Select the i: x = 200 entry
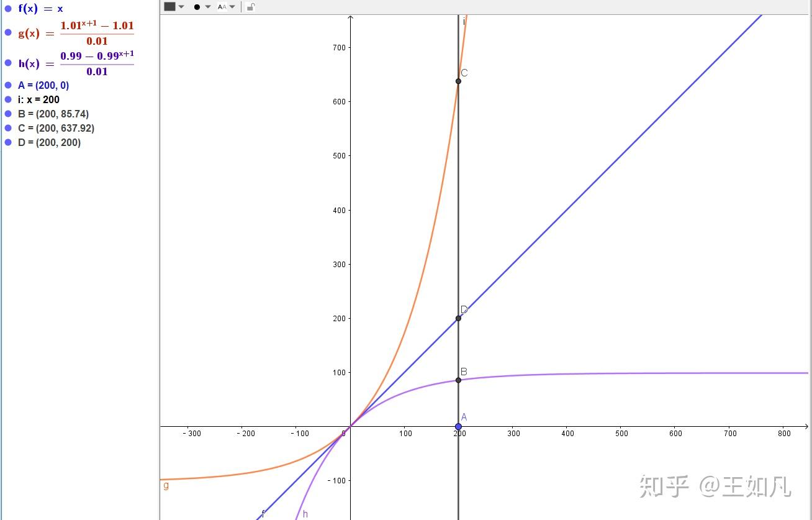812x520 pixels. pos(38,99)
